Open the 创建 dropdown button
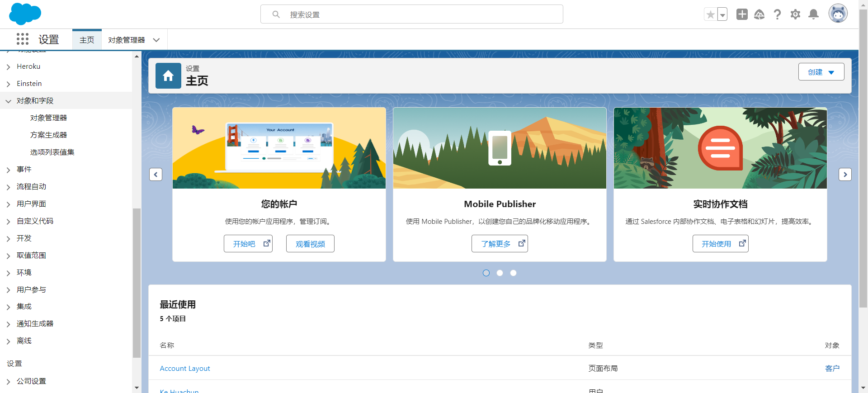This screenshot has width=868, height=393. tap(821, 72)
